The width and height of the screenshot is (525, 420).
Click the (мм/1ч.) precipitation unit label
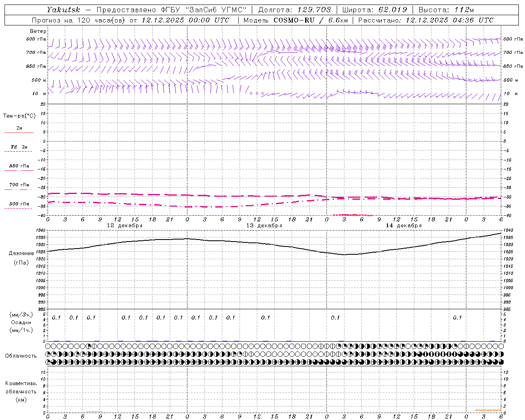(21, 330)
